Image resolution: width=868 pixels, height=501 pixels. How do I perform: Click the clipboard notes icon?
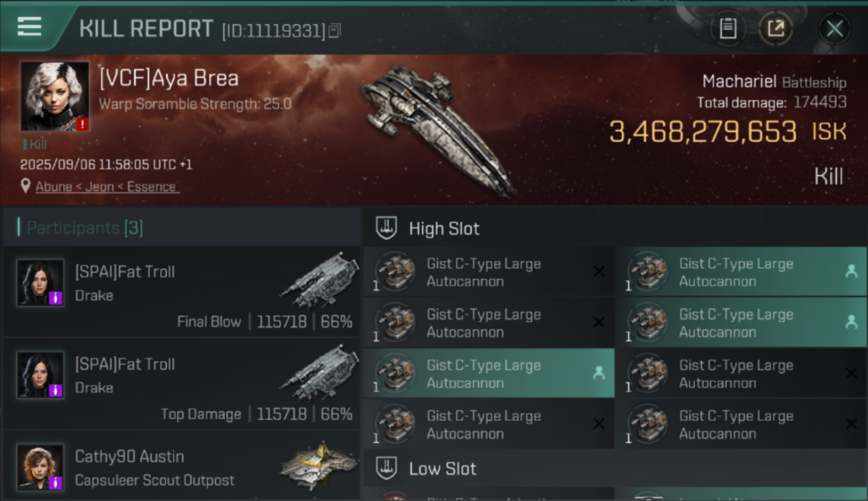pos(728,28)
